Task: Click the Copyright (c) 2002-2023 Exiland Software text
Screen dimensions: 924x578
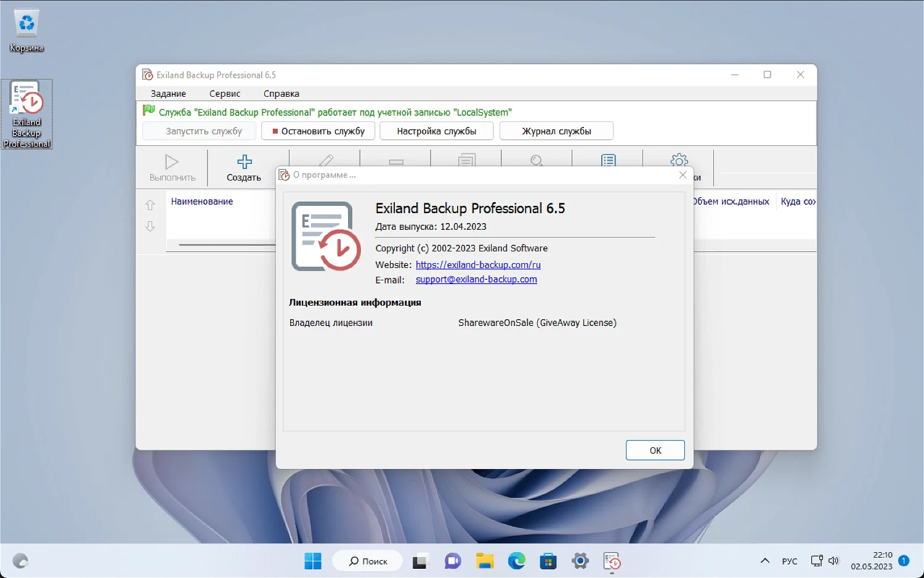Action: click(x=461, y=248)
